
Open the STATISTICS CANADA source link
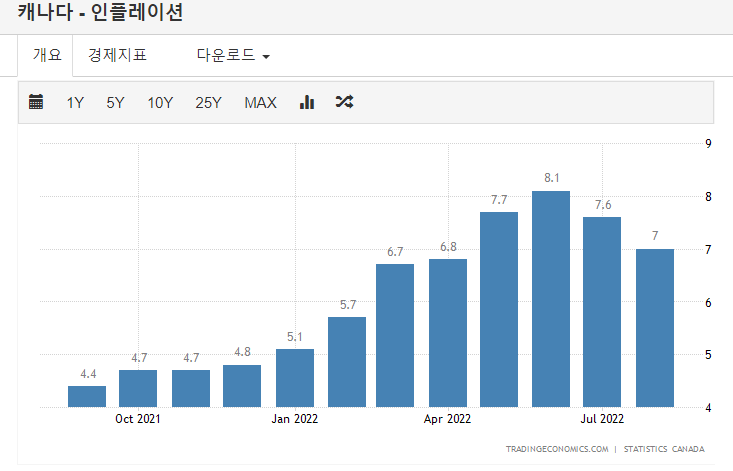[664, 449]
